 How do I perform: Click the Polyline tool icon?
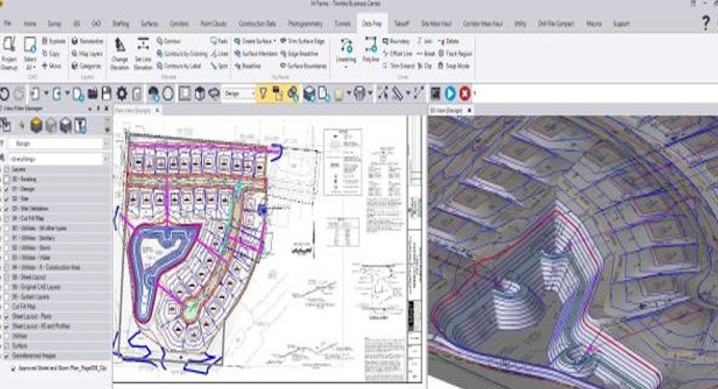point(370,50)
